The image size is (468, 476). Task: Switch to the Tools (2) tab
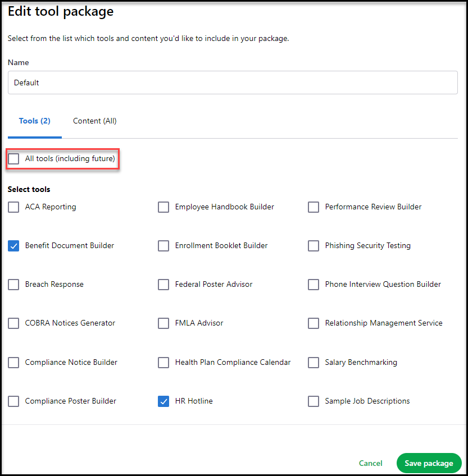tap(35, 121)
